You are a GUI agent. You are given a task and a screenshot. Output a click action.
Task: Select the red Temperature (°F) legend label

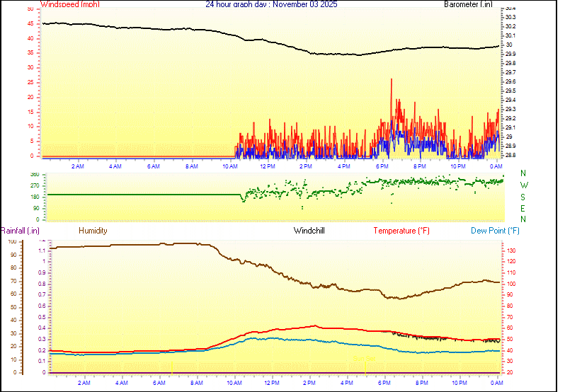pos(401,231)
